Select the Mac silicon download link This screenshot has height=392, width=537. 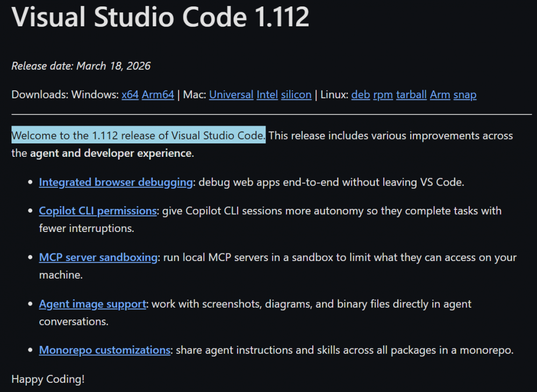click(296, 95)
